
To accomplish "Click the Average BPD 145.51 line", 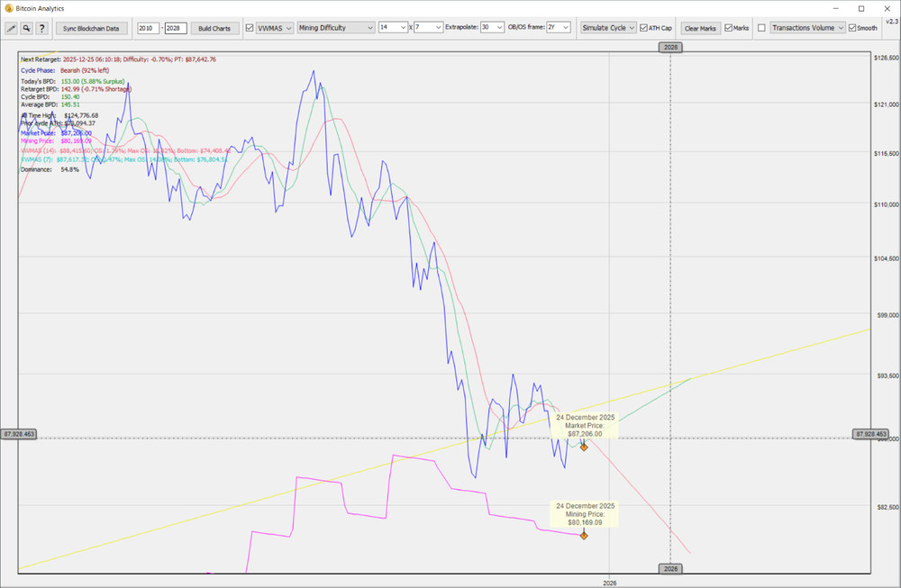I will pos(50,104).
